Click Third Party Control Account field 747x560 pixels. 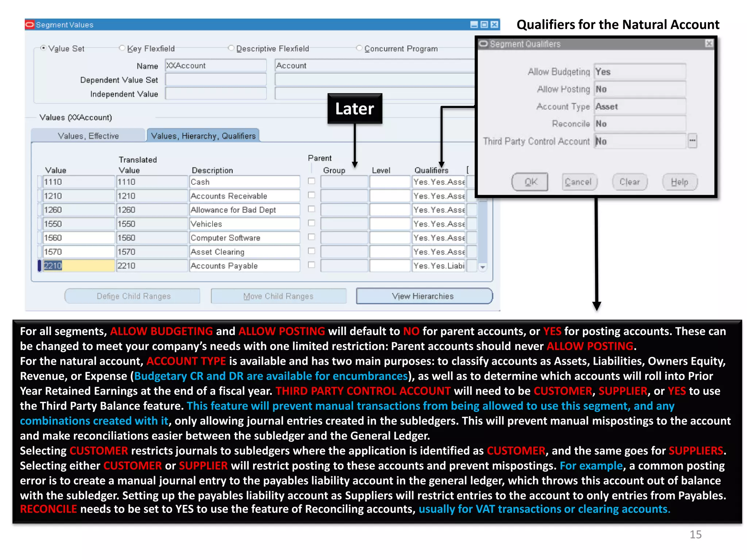640,141
